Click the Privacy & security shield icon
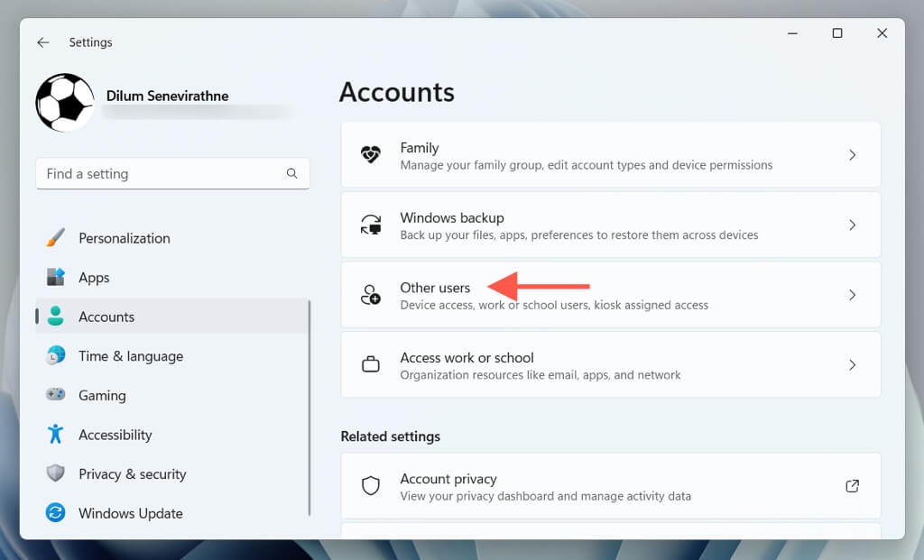Screen dimensions: 924x560 pos(55,473)
